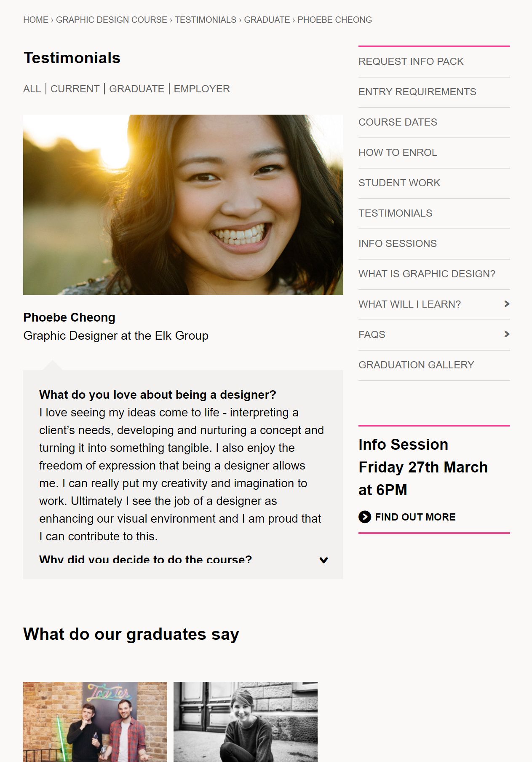Expand the testimonial question 'Why did you decide to do the course?'
The width and height of the screenshot is (532, 762).
[x=324, y=560]
